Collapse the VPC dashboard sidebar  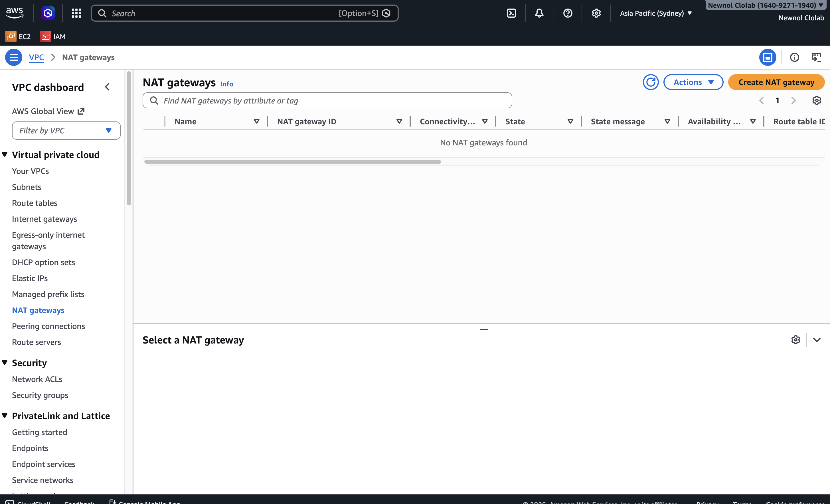tap(107, 87)
